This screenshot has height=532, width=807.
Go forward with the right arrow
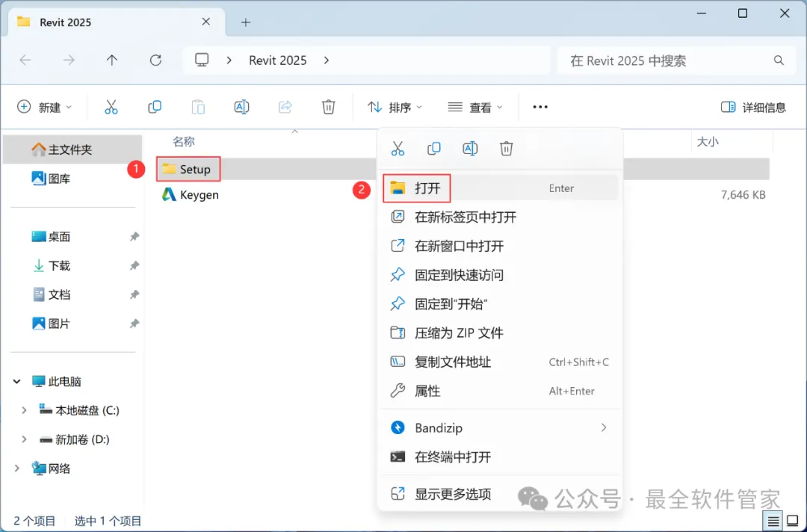coord(69,61)
